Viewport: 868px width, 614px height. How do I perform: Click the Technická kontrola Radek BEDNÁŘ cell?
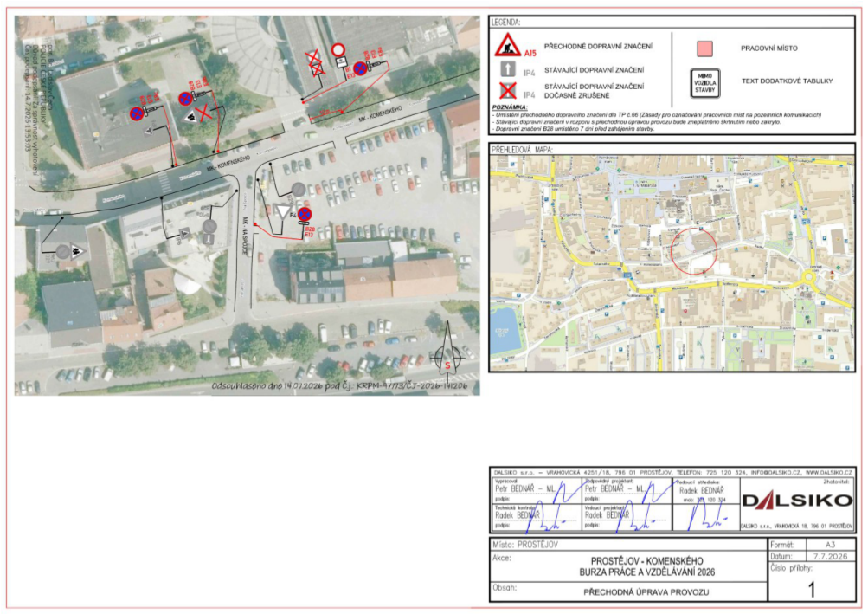537,517
